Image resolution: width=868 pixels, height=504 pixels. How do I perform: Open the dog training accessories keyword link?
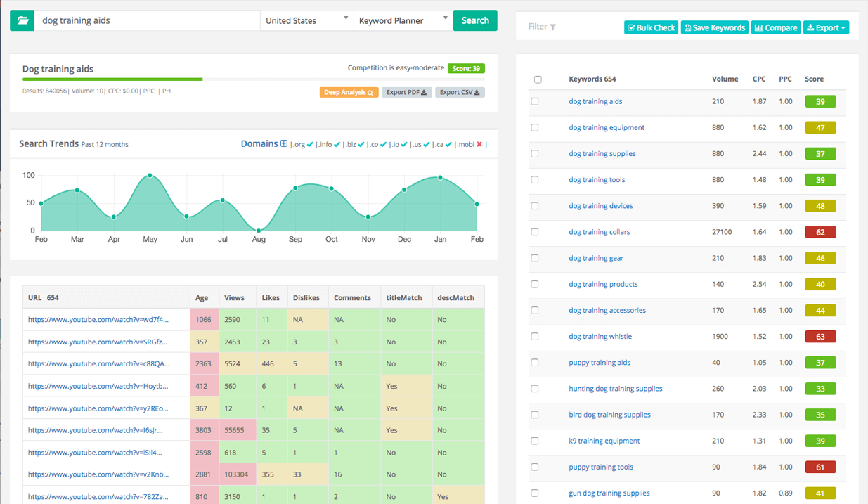click(607, 310)
